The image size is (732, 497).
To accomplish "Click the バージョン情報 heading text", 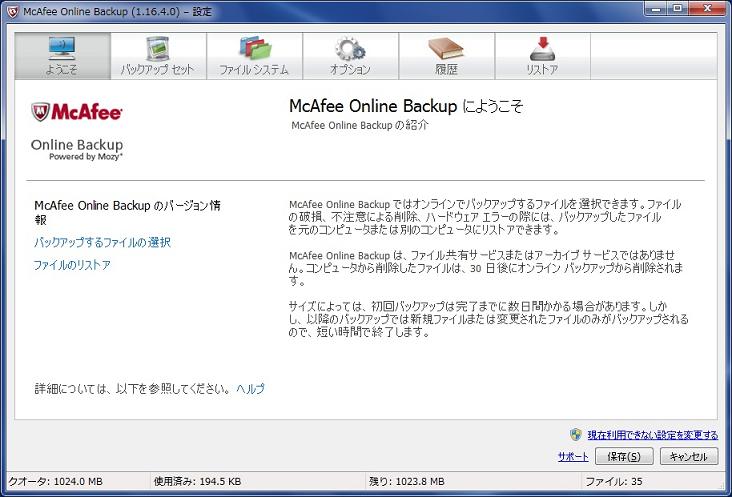I will [127, 212].
